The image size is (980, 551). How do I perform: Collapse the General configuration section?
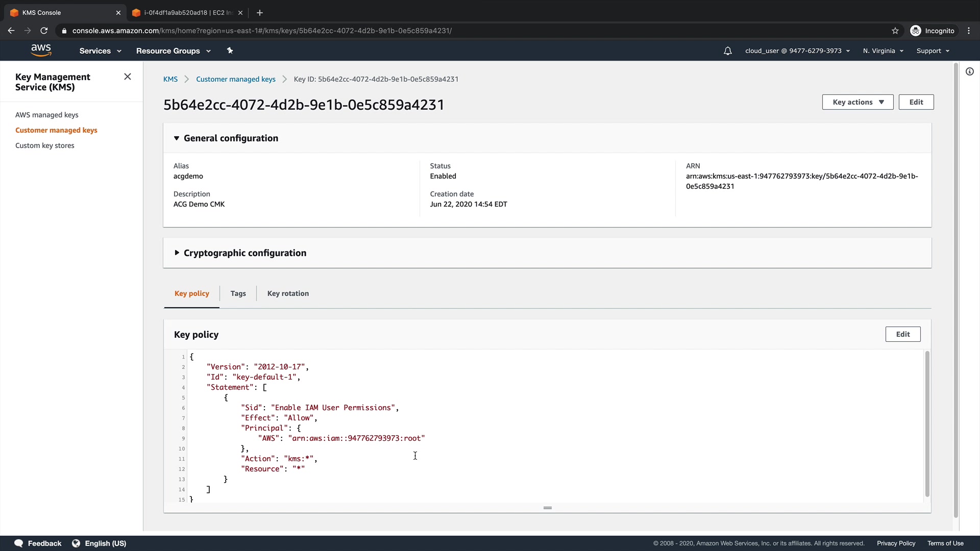(177, 138)
